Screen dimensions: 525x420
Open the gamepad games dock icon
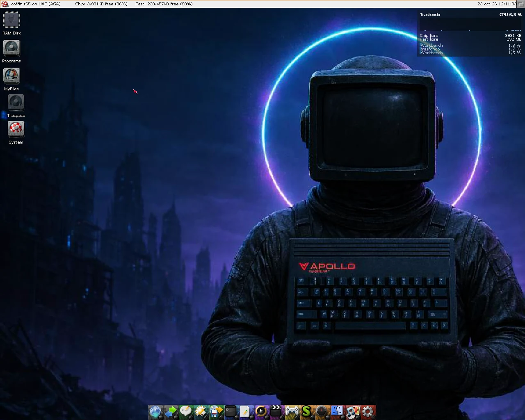[292, 411]
